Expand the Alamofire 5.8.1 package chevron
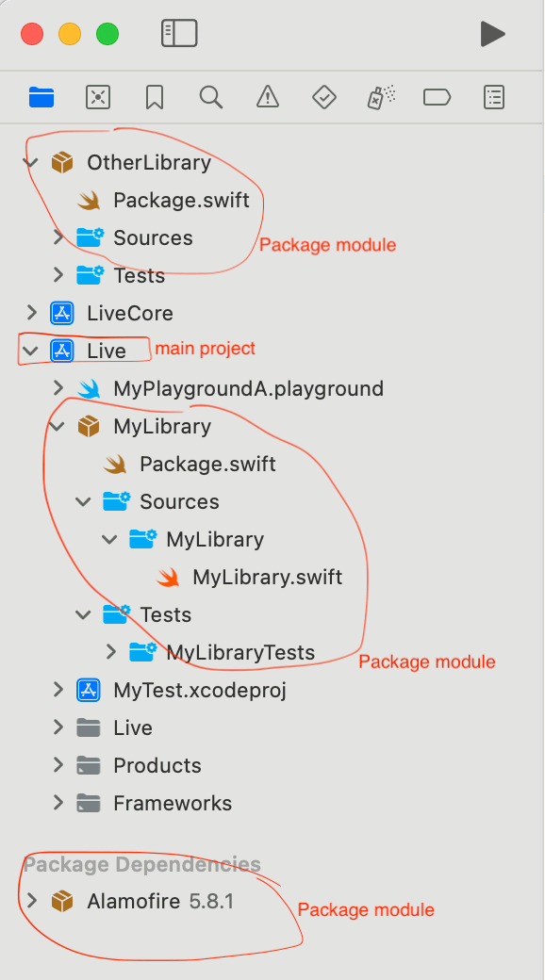Screen dimensions: 545x980 [31, 901]
